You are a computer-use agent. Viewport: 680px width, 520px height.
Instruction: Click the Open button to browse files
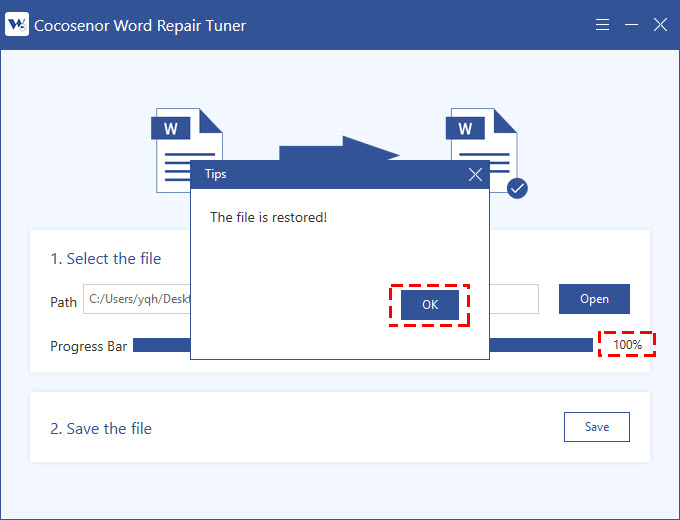594,299
